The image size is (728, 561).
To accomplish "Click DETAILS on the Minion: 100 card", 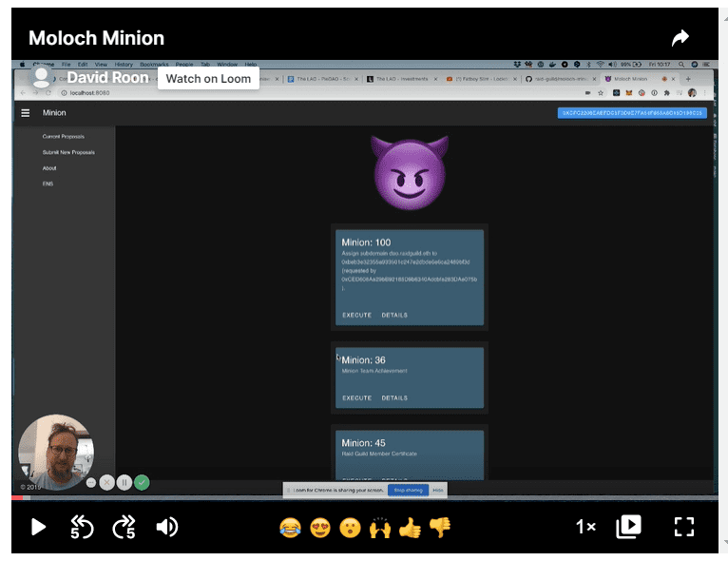I will [x=394, y=315].
